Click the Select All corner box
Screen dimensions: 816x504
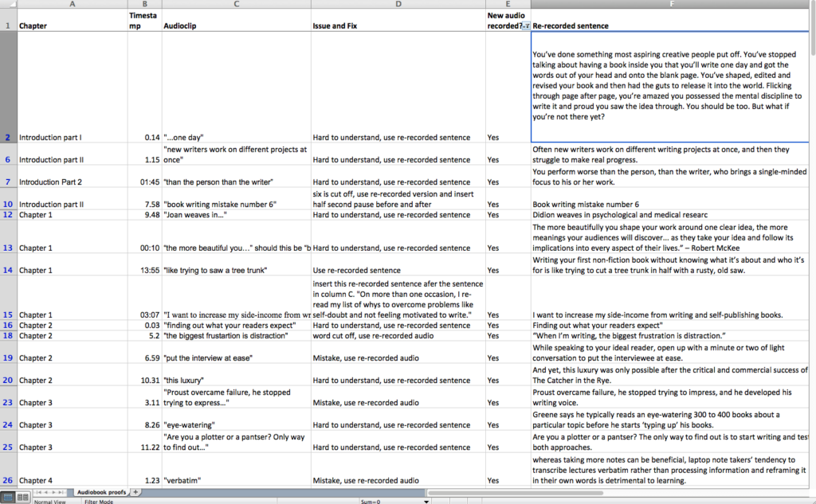[x=8, y=4]
